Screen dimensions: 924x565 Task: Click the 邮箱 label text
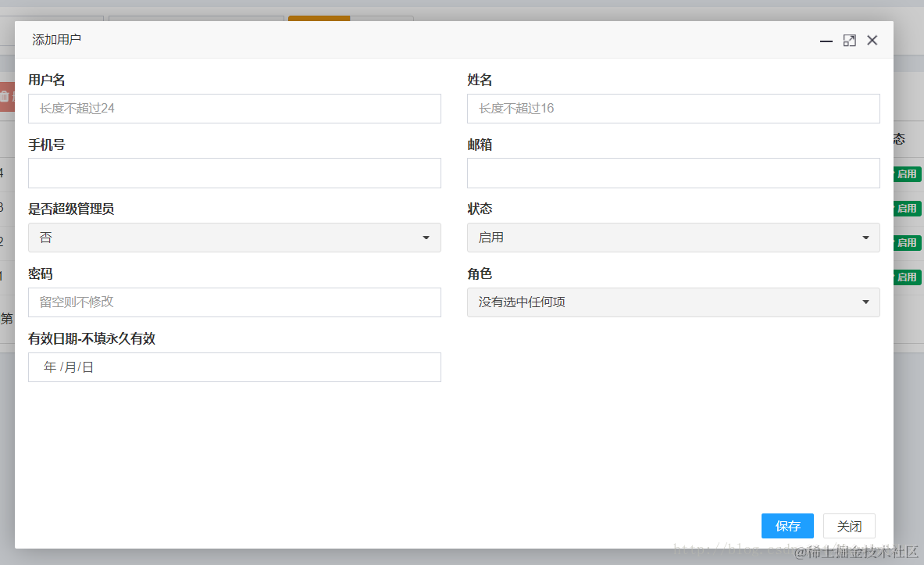click(480, 145)
